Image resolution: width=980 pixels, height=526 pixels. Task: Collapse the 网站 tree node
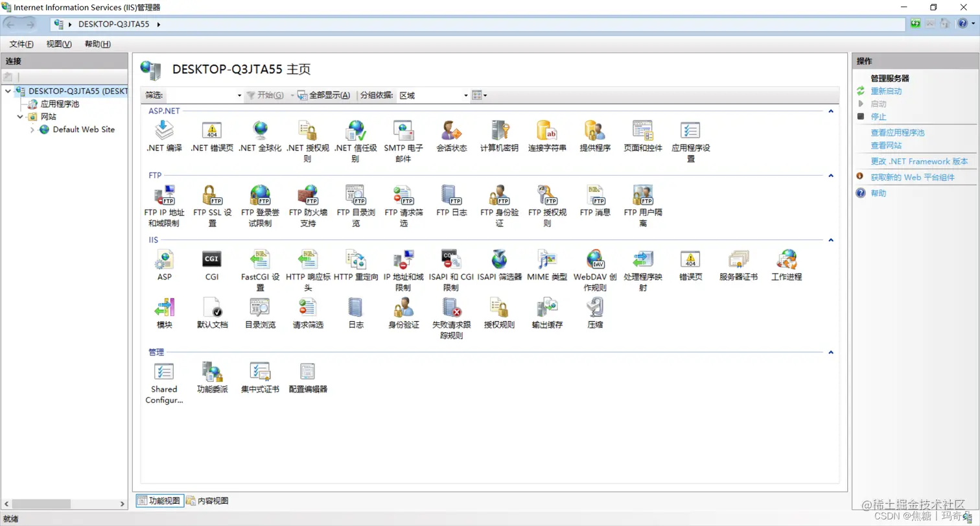(20, 117)
